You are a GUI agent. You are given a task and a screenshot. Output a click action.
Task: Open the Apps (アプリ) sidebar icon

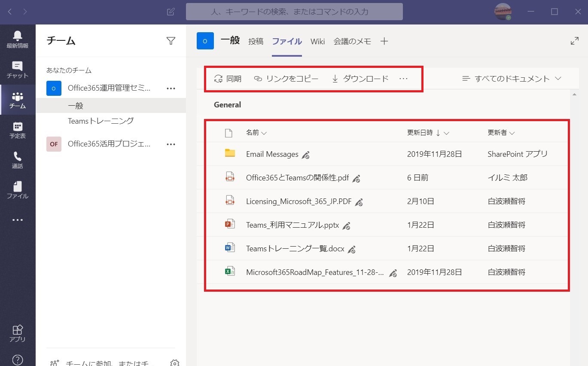(18, 333)
